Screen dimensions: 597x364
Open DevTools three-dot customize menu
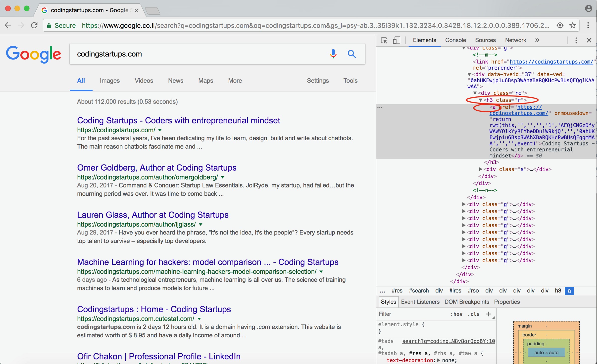pyautogui.click(x=576, y=40)
